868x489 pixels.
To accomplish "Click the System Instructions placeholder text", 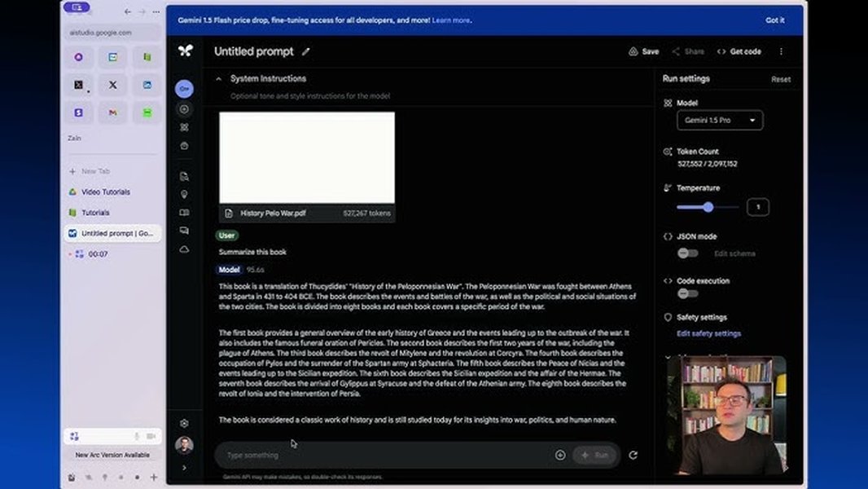I will 310,96.
